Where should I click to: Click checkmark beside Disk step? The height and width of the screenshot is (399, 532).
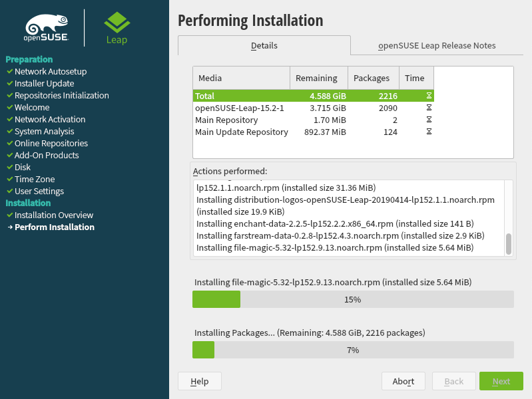click(x=10, y=167)
